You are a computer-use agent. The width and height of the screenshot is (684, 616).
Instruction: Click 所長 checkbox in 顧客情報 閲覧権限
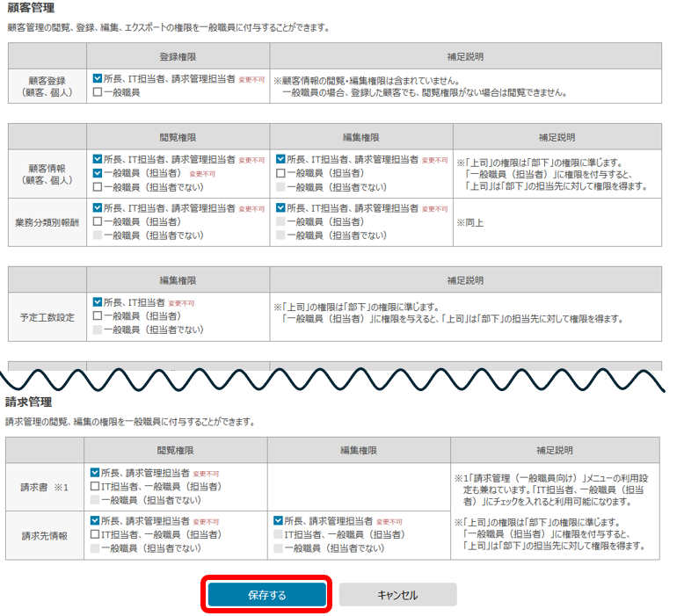pyautogui.click(x=98, y=160)
